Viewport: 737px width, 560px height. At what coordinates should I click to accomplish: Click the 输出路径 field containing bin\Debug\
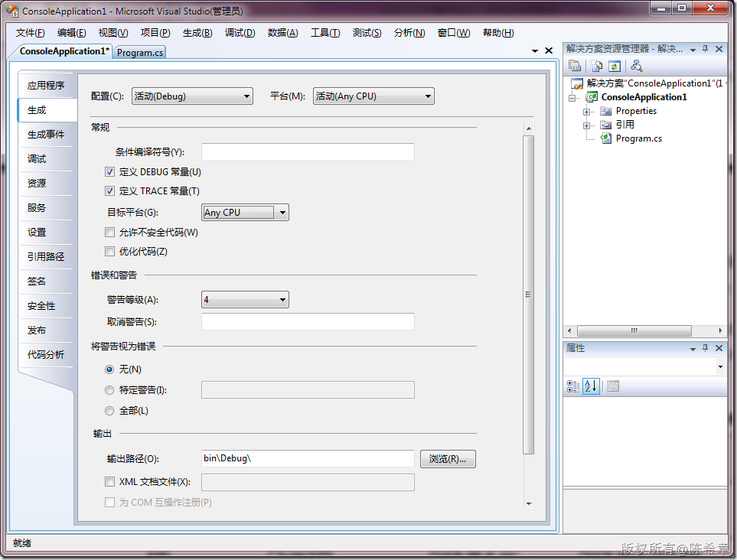(x=308, y=458)
